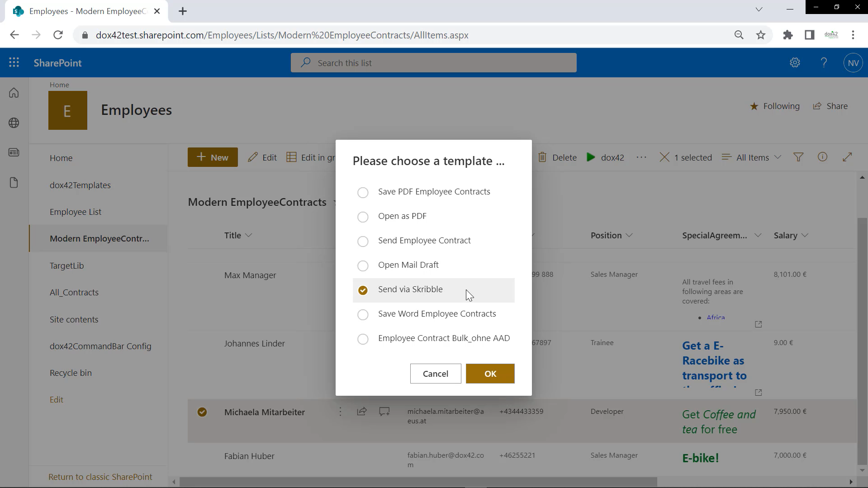868x488 pixels.
Task: Open the details pane info icon
Action: [x=822, y=157]
